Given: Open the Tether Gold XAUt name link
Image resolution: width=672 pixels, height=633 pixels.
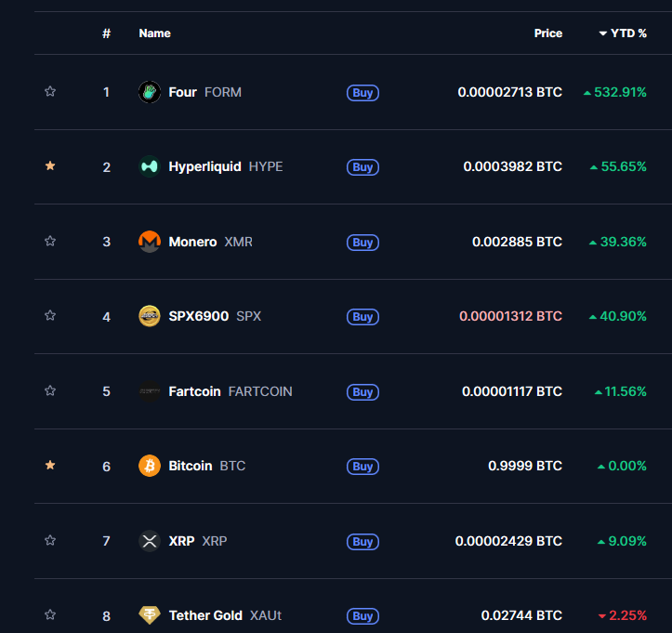Looking at the screenshot, I should coord(226,616).
